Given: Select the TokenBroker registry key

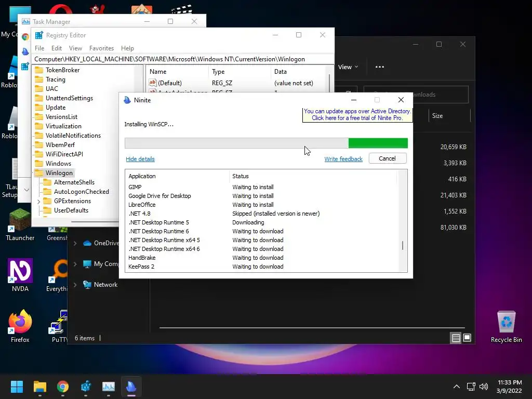Looking at the screenshot, I should pos(62,70).
